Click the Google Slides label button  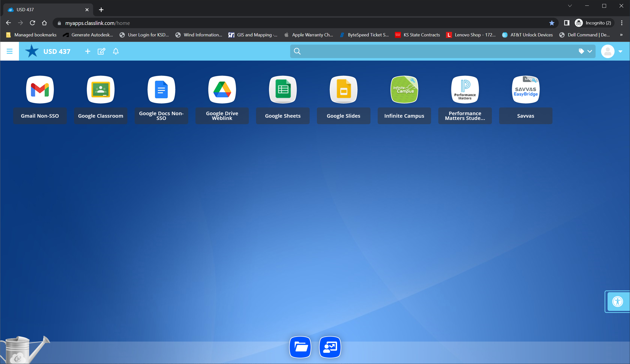(x=343, y=116)
